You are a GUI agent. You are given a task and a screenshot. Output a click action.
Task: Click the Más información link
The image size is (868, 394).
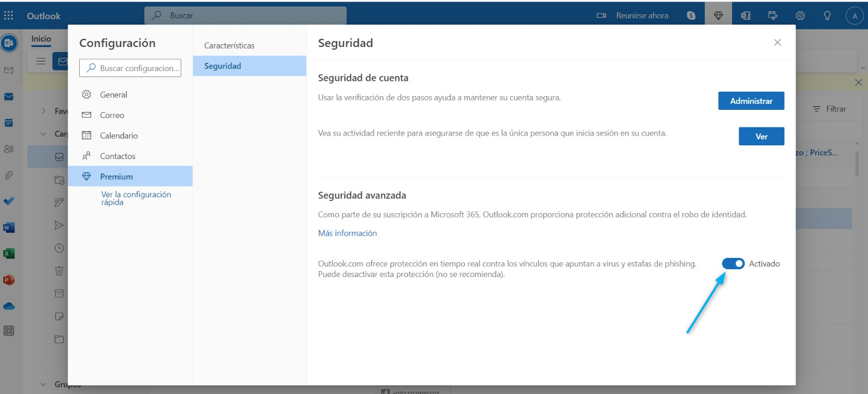[347, 233]
